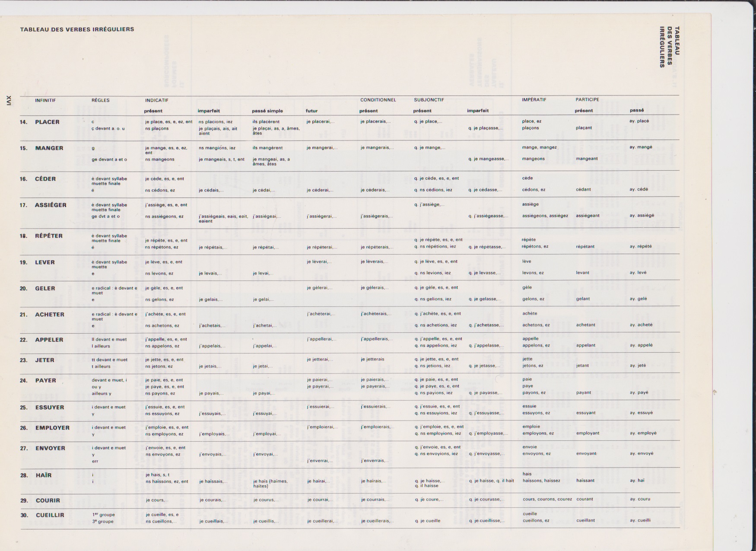Click the subjunctive form 'q. je plaçasse,...'
This screenshot has height=551, width=756.
tap(486, 128)
